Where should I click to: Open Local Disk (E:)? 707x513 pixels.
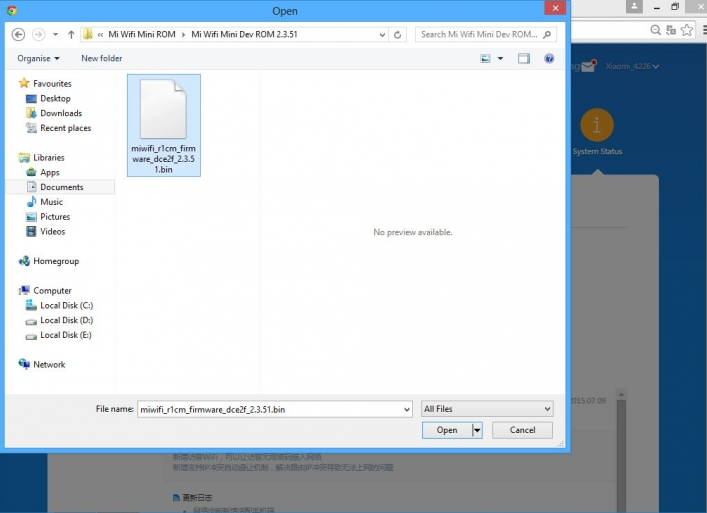(59, 335)
